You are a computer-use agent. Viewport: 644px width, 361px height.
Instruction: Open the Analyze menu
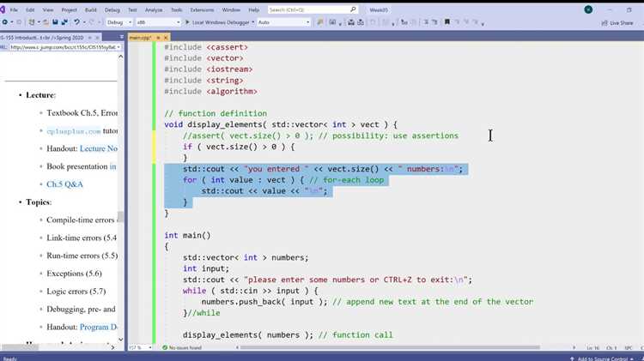click(154, 9)
